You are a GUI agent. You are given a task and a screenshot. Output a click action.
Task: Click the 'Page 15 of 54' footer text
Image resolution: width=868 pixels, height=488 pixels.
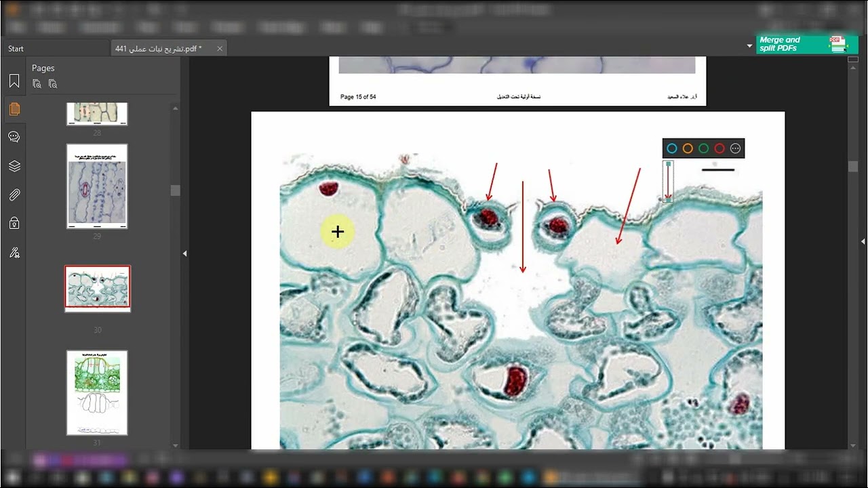coord(358,97)
